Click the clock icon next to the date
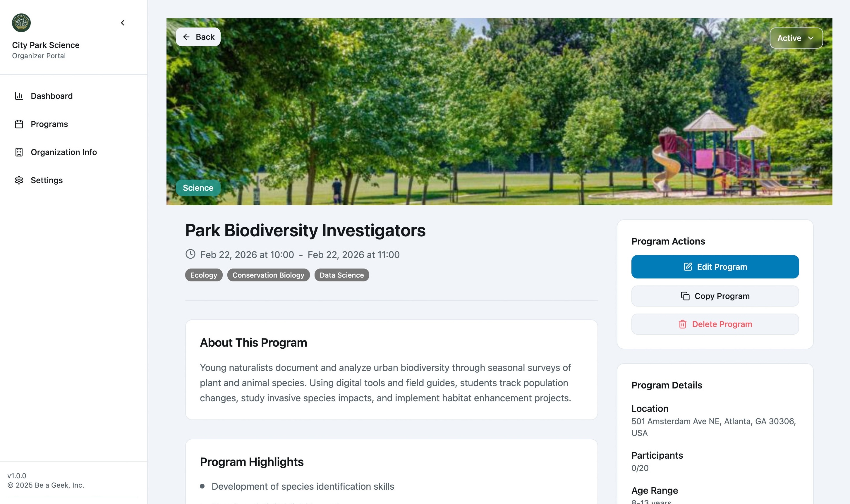Image resolution: width=850 pixels, height=504 pixels. click(x=190, y=254)
